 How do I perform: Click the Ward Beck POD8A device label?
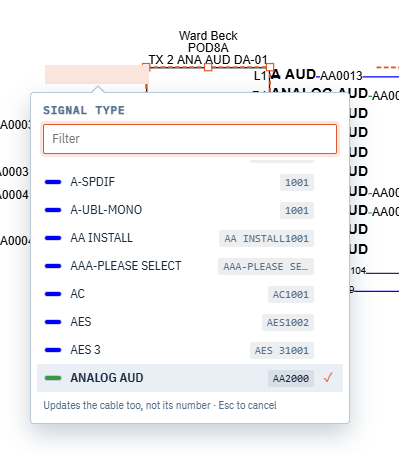208,42
